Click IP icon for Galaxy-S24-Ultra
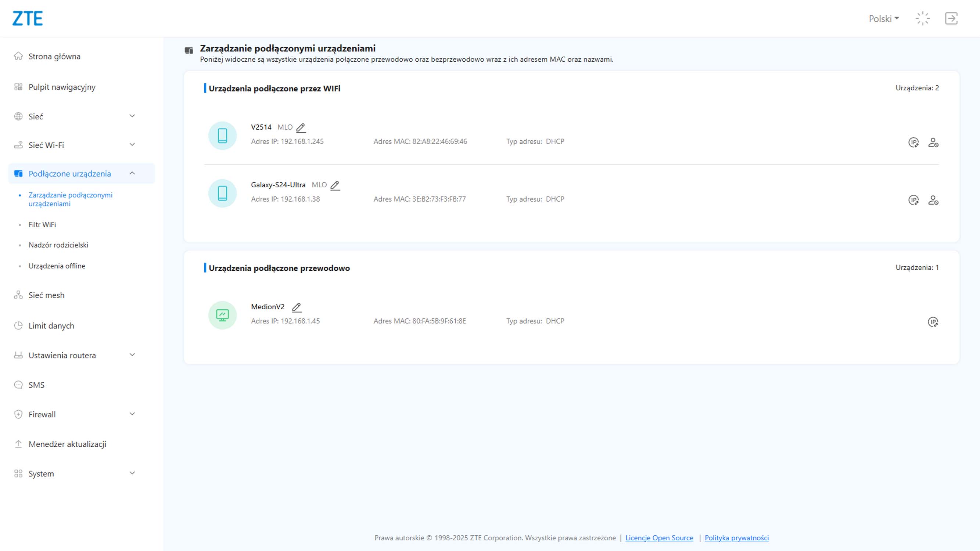Viewport: 980px width, 551px height. 913,201
